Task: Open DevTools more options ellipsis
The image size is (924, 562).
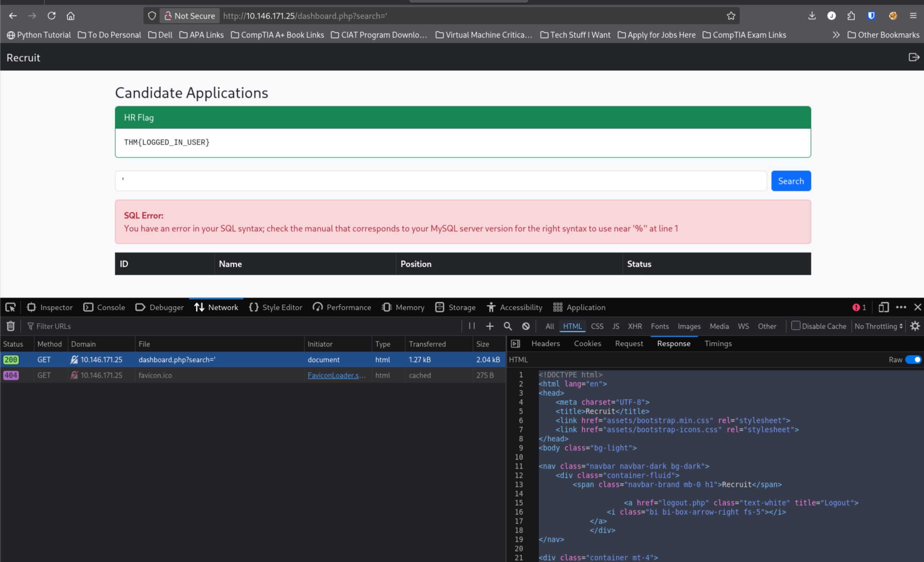Action: (x=901, y=307)
